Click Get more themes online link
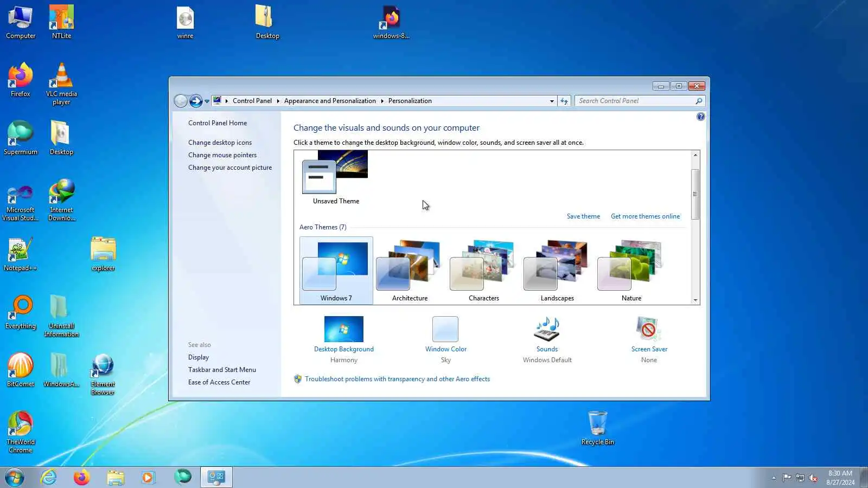 click(645, 216)
